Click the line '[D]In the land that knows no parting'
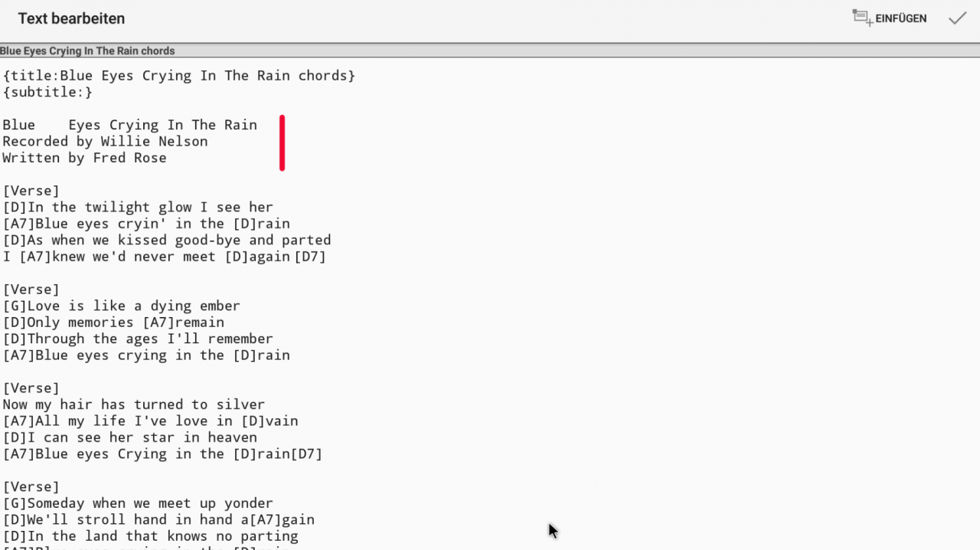 (x=150, y=536)
